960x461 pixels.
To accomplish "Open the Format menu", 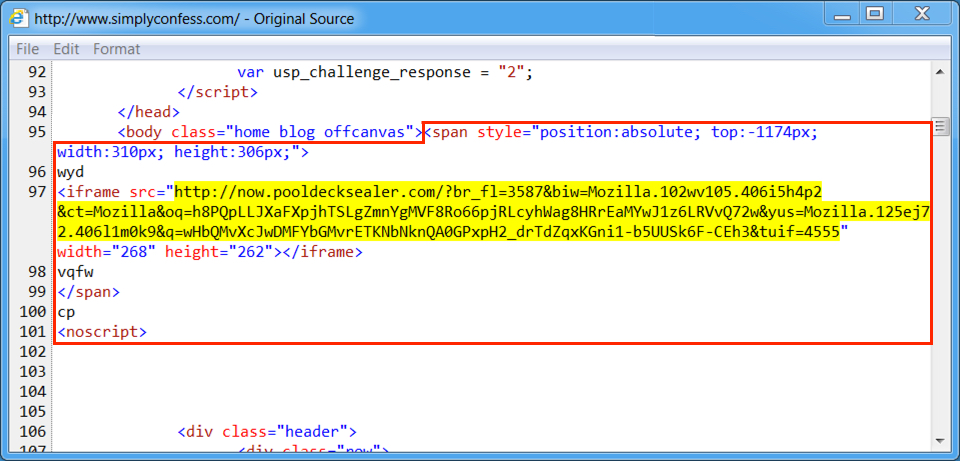I will coord(116,49).
